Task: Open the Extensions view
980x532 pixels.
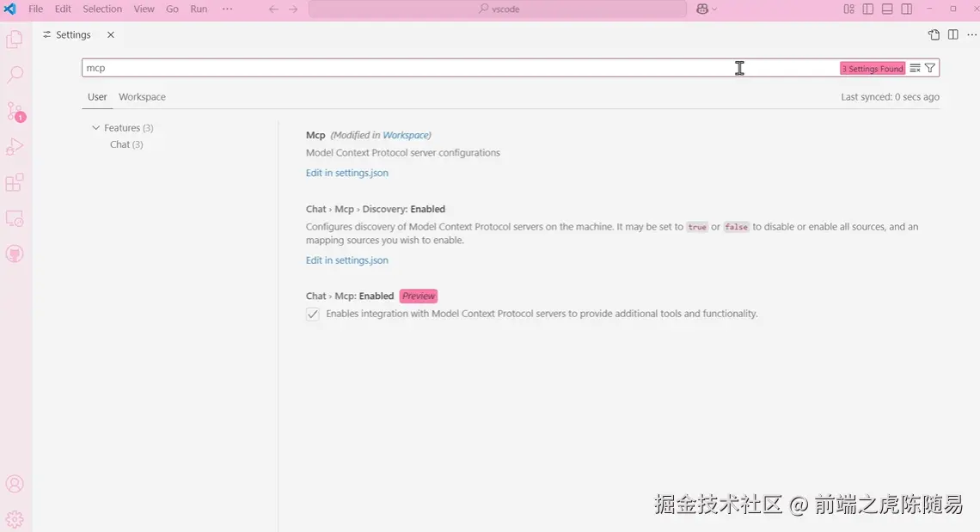Action: point(15,182)
